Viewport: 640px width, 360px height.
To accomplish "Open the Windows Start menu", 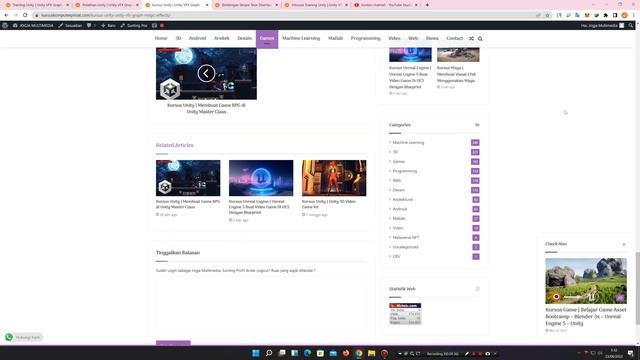I will click(256, 353).
